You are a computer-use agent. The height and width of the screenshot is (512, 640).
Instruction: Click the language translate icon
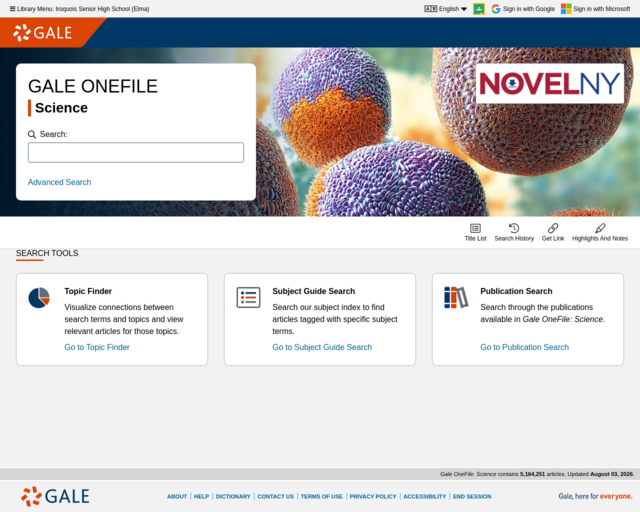tap(431, 9)
